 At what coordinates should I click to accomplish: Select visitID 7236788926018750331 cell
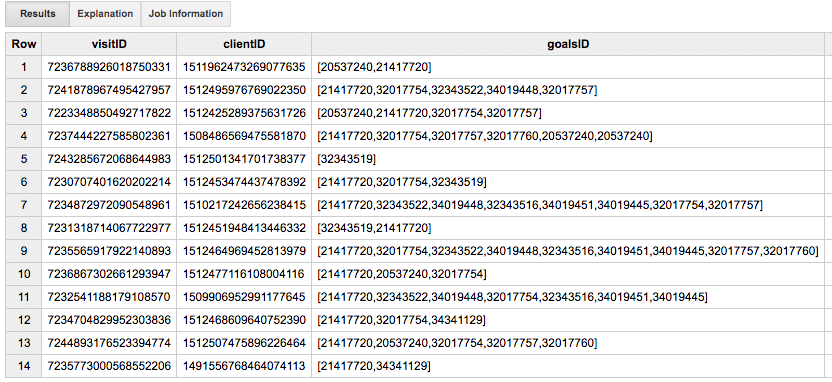point(109,67)
